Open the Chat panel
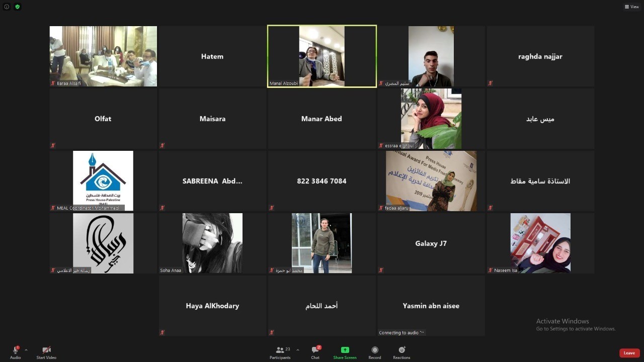The image size is (644, 362). coord(315,352)
